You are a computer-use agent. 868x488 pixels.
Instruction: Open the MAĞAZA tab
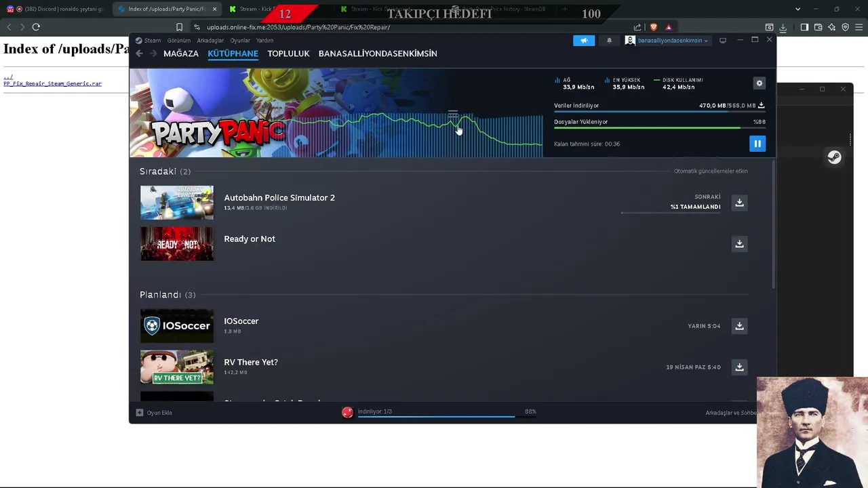pyautogui.click(x=181, y=54)
